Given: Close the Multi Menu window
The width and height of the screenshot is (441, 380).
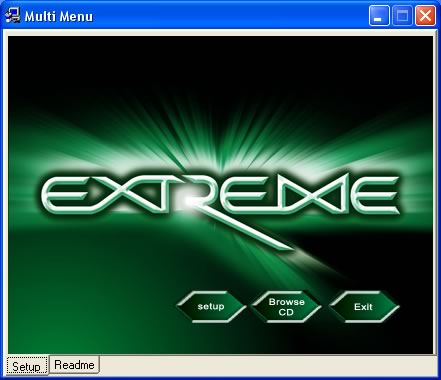Looking at the screenshot, I should point(425,16).
